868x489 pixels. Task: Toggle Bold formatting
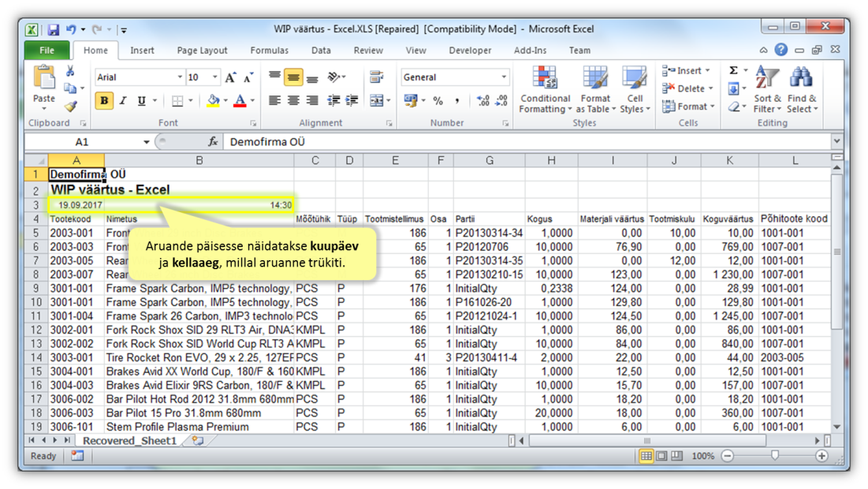(x=104, y=101)
